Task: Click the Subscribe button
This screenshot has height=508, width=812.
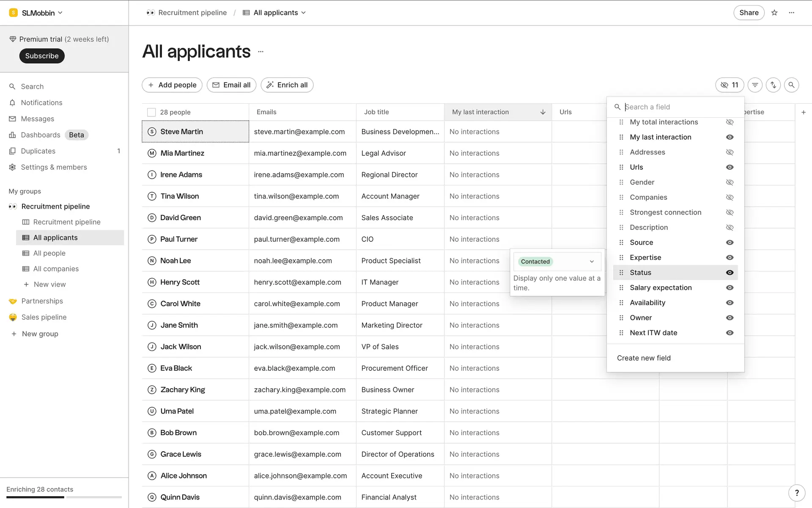Action: pos(42,56)
